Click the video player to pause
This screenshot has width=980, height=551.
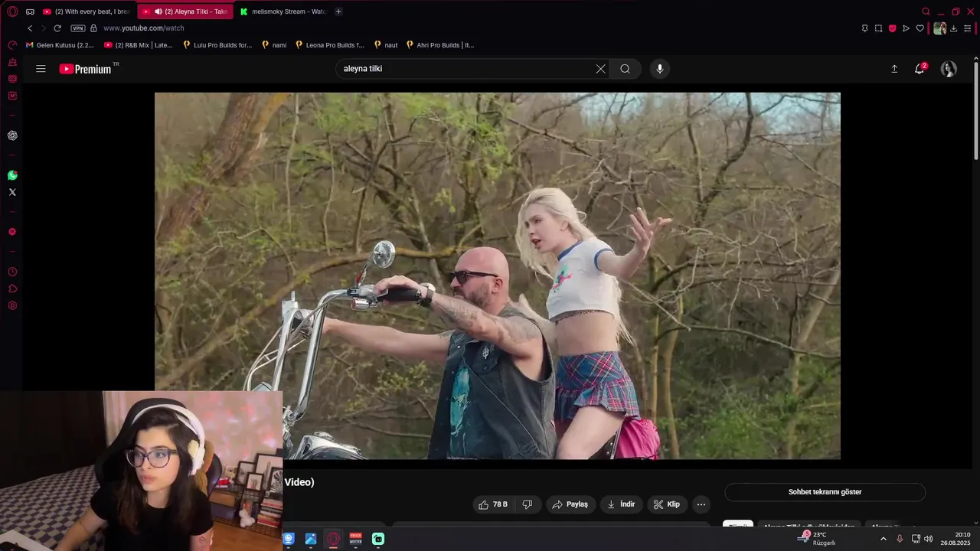point(498,275)
